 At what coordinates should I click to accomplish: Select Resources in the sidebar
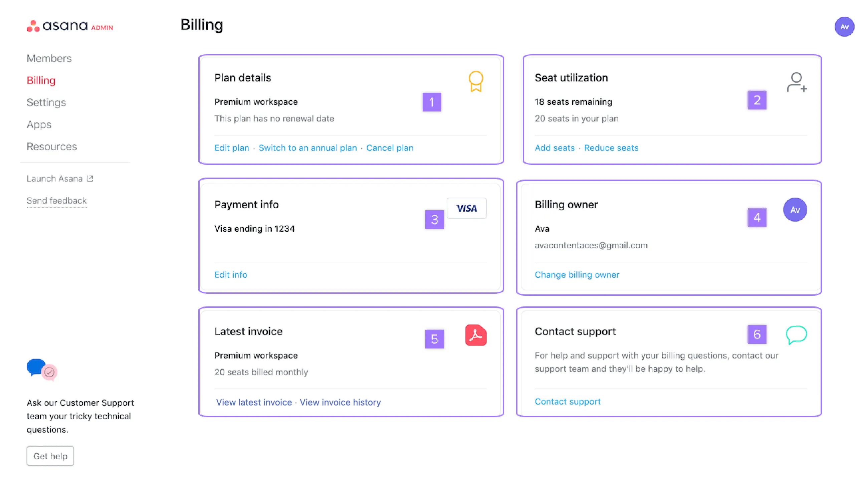pyautogui.click(x=51, y=147)
